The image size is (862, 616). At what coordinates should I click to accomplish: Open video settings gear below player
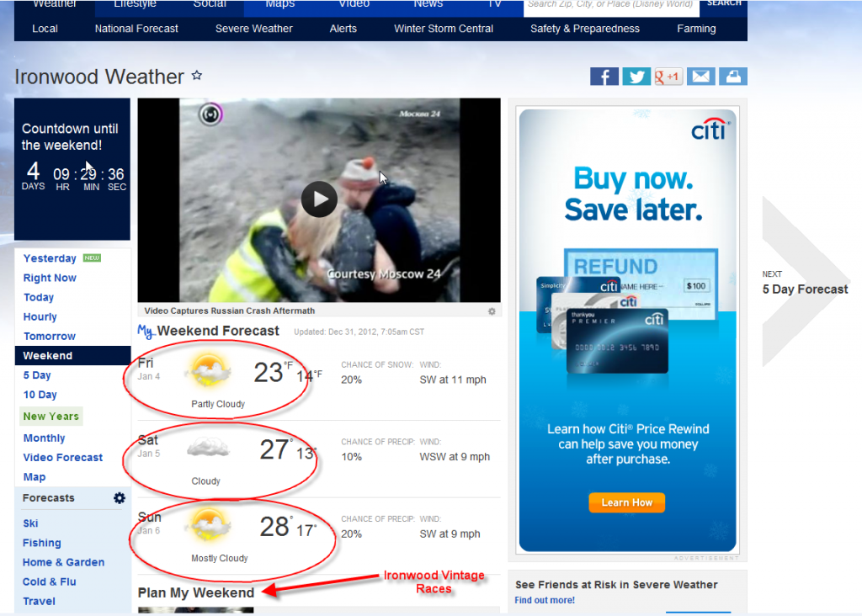pyautogui.click(x=492, y=311)
